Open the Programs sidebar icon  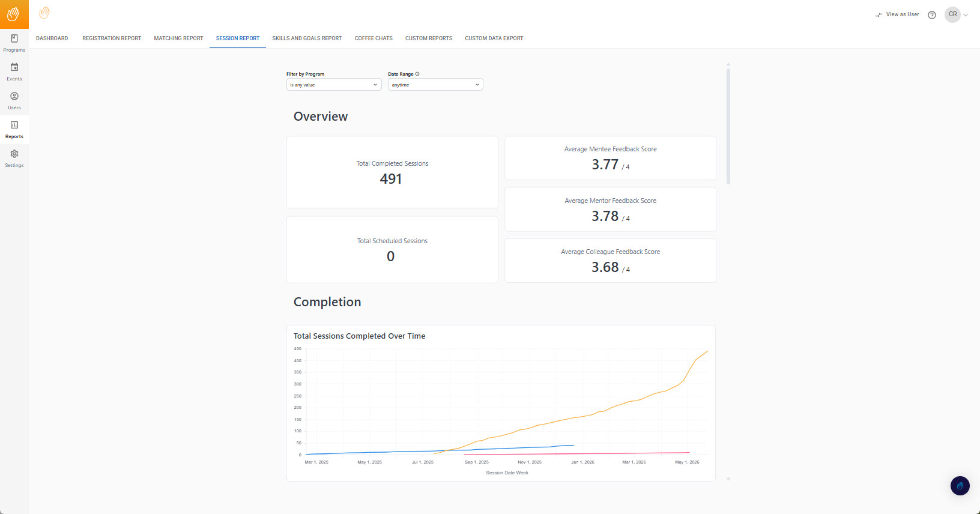pos(14,38)
